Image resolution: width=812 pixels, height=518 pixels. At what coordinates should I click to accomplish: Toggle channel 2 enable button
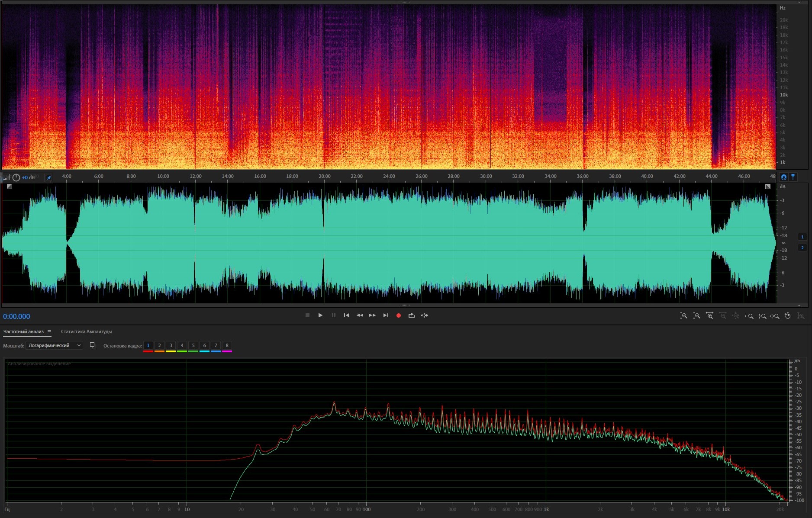[802, 248]
